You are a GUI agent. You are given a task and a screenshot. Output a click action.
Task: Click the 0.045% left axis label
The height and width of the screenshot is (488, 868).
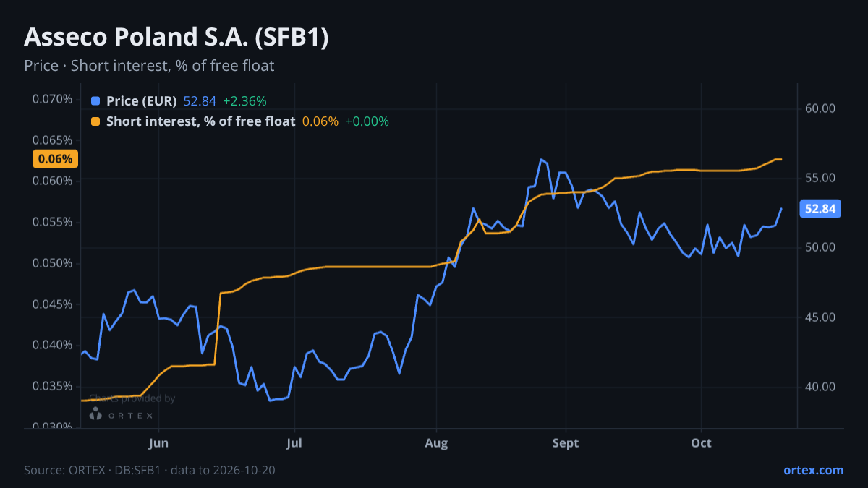52,304
